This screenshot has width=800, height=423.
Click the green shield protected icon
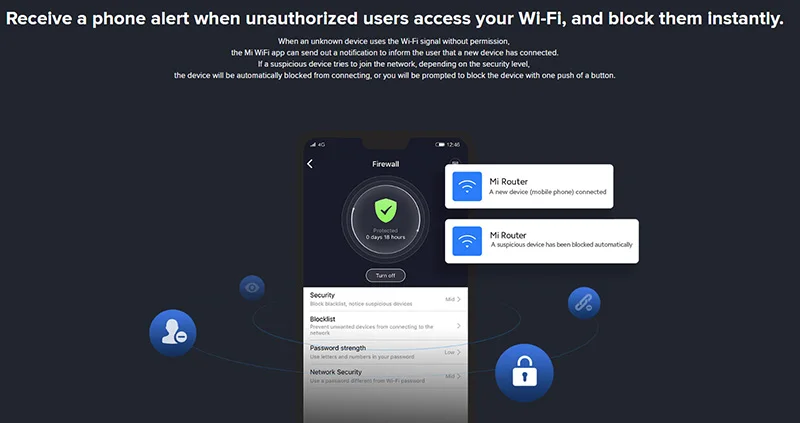coord(386,211)
